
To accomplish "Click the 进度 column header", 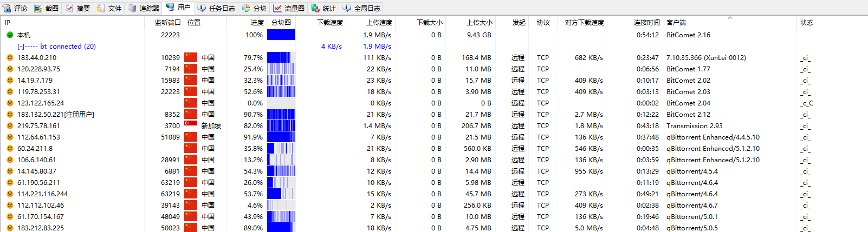I will point(257,23).
